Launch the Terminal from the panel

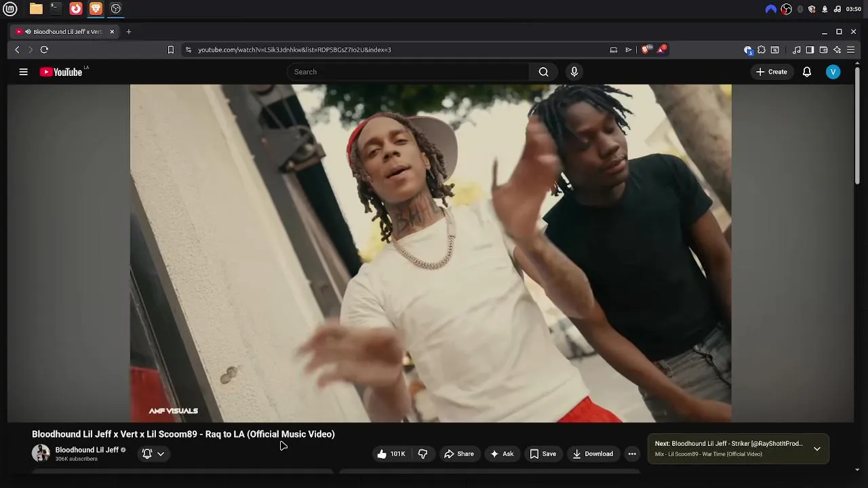(56, 9)
